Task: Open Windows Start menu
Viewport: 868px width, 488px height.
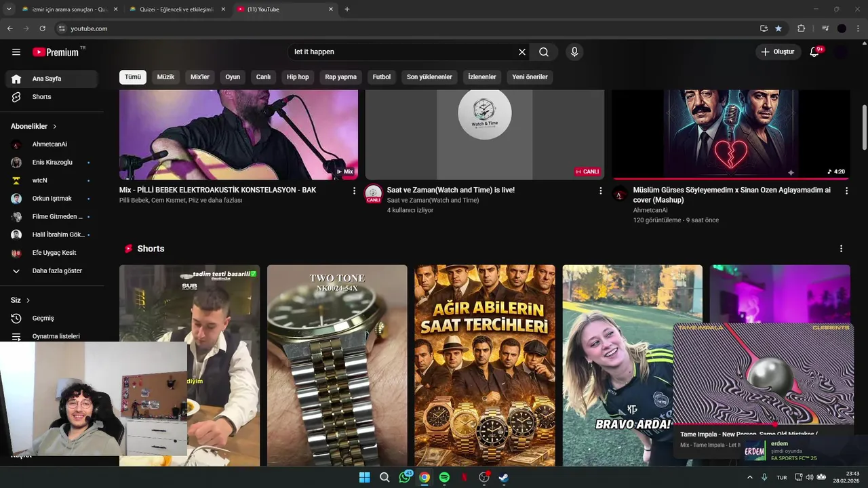Action: click(364, 477)
